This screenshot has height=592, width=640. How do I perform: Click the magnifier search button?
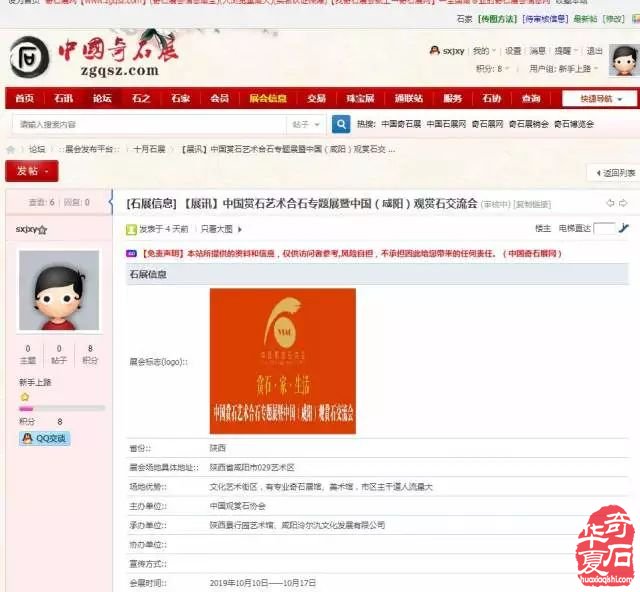(341, 124)
